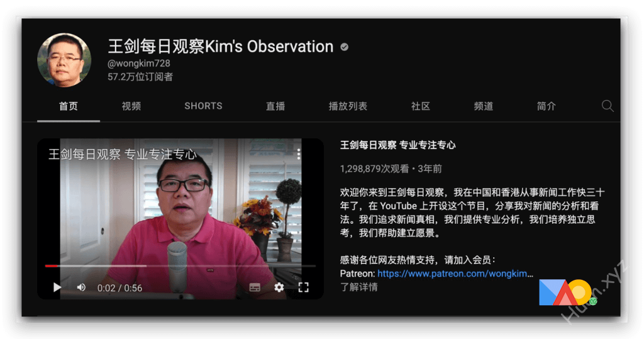Select the 播放列表 tab
The image size is (644, 339).
click(x=348, y=106)
